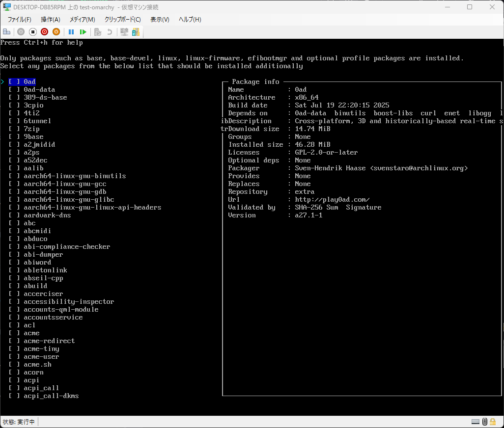Click the version value a27.1-1
Screen dimensions: 504x428
[308, 215]
